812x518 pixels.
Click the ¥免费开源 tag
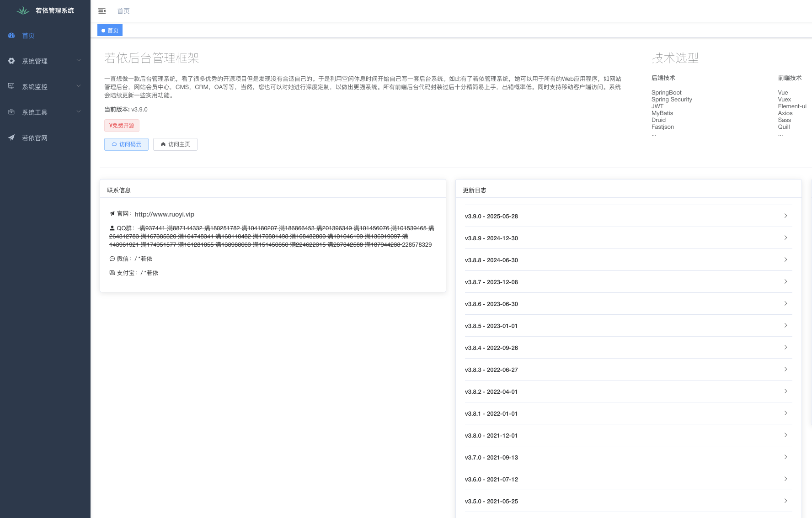pos(122,126)
